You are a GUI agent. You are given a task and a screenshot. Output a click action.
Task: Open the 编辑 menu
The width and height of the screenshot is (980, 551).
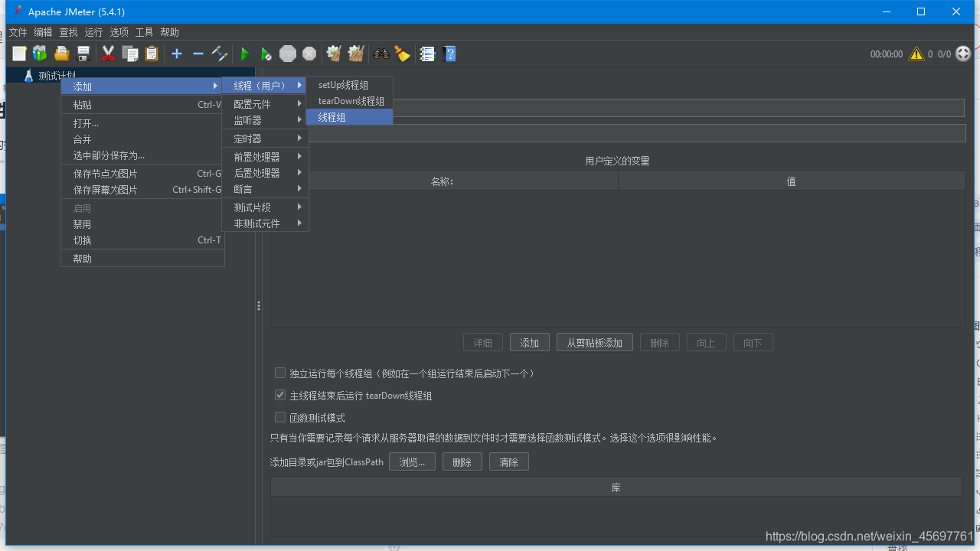43,32
